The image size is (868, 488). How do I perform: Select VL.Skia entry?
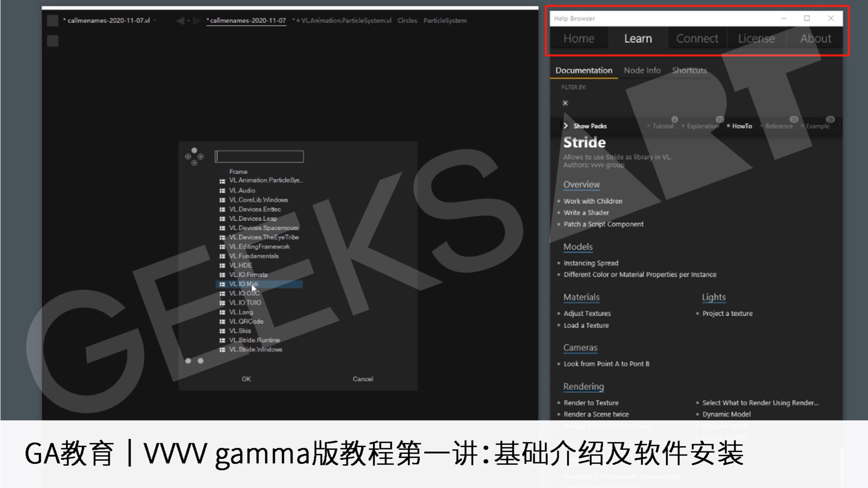coord(240,331)
